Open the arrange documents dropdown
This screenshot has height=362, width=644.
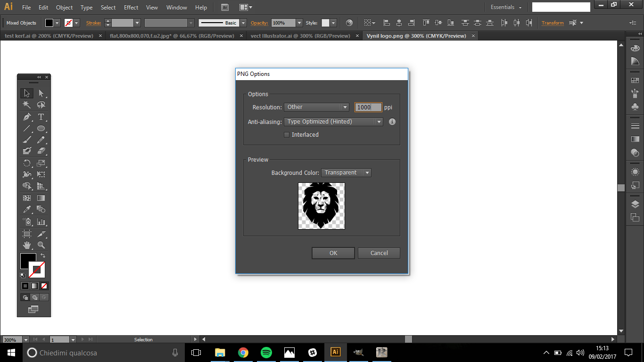246,7
